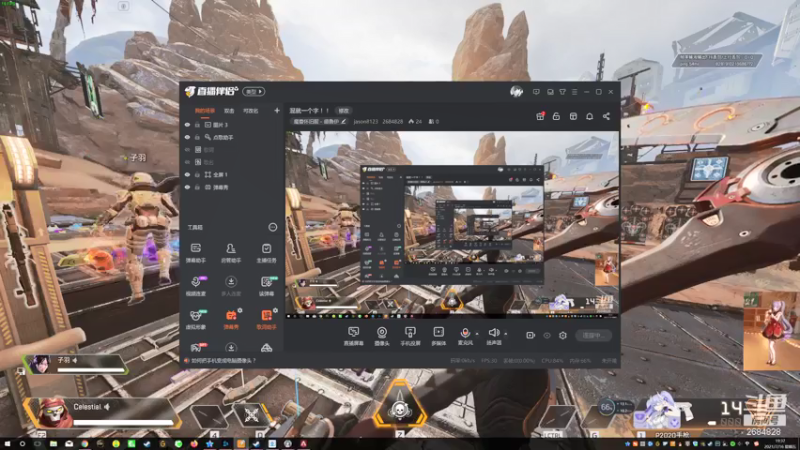Viewport: 800px width, 450px height.
Task: Hide the 弹幕秀 source layer
Action: tap(187, 187)
